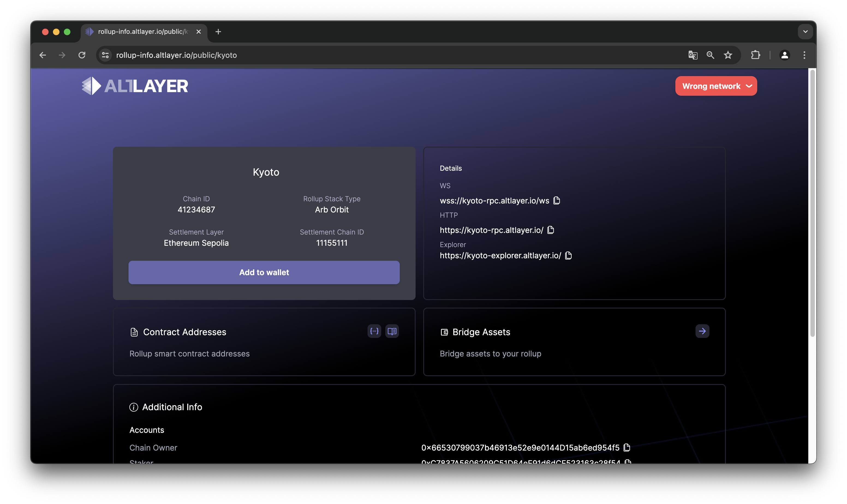
Task: Select Chain ID value 41234687
Action: (196, 209)
